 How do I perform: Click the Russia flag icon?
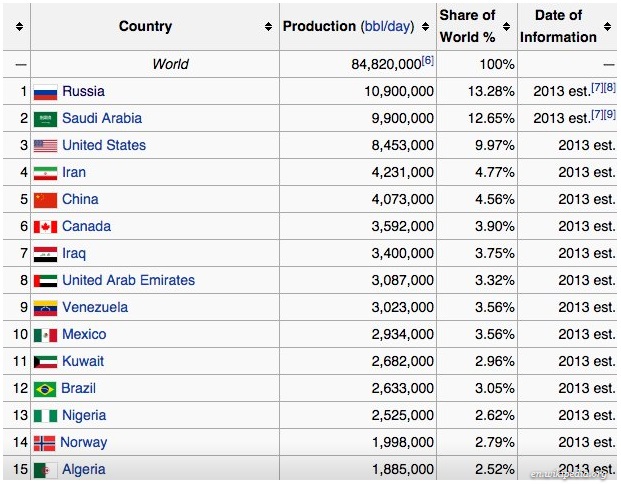pos(45,92)
